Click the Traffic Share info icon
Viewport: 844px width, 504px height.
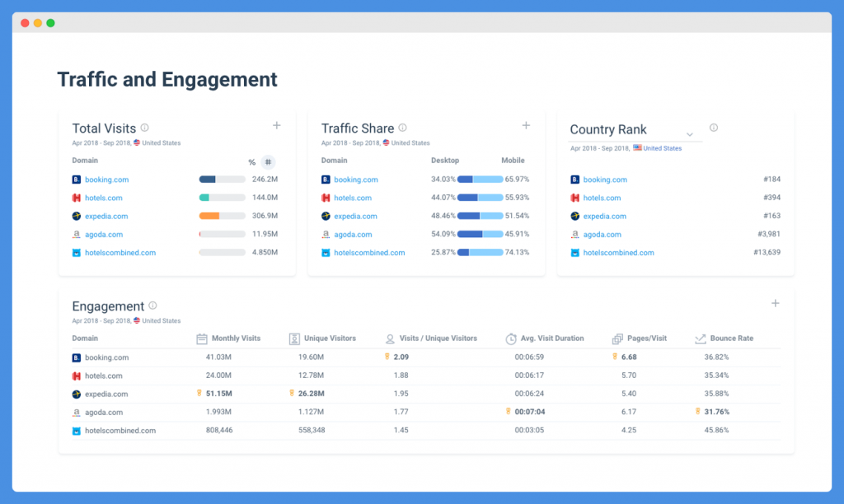coord(402,128)
